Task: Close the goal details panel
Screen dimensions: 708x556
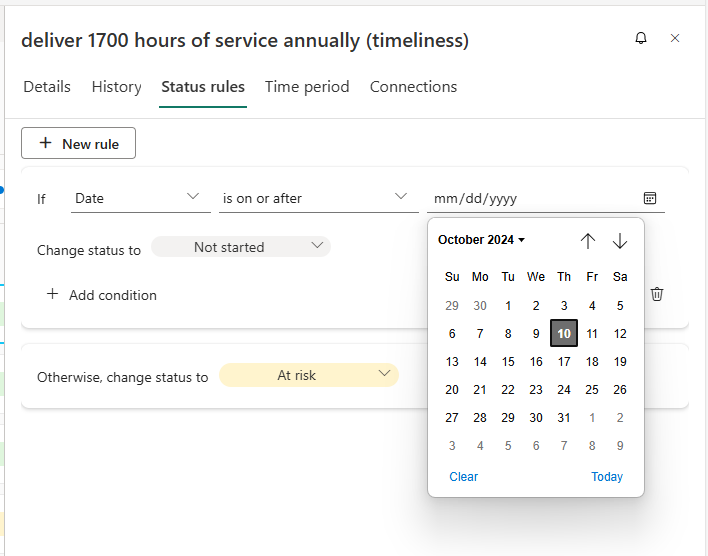Action: coord(675,38)
